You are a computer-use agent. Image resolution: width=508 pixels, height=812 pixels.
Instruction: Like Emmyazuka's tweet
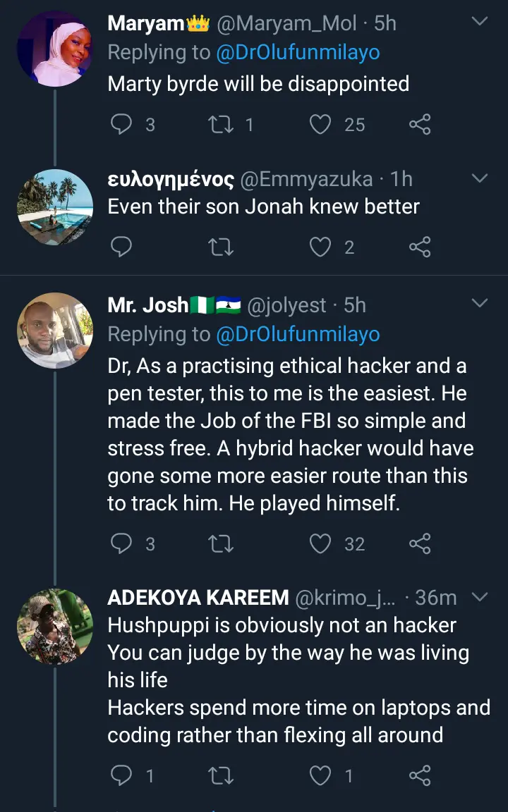click(x=321, y=247)
